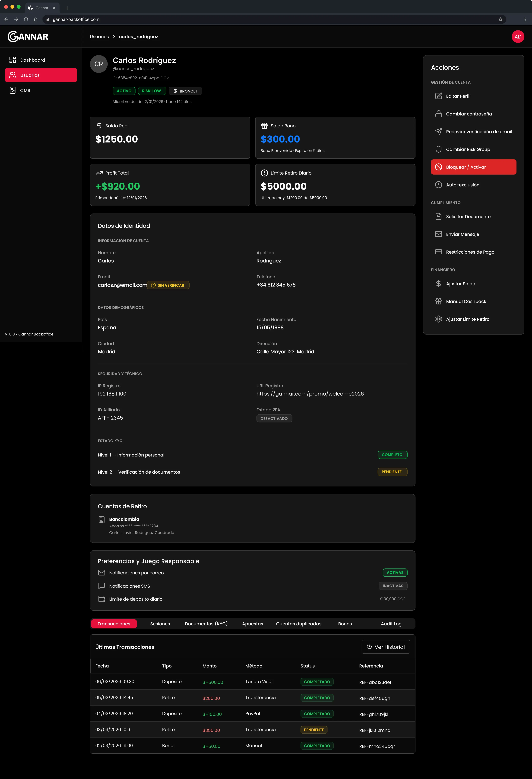Click the Saldo Bono gift icon

(264, 126)
